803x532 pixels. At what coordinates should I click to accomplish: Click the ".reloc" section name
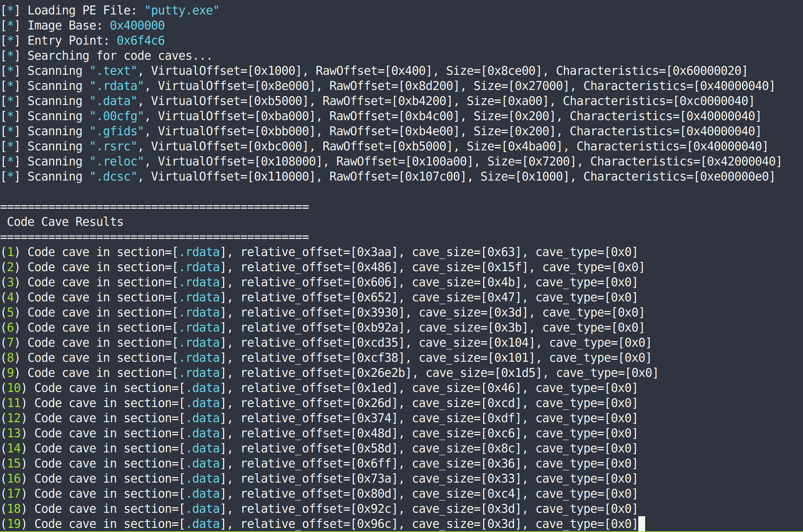click(x=117, y=161)
